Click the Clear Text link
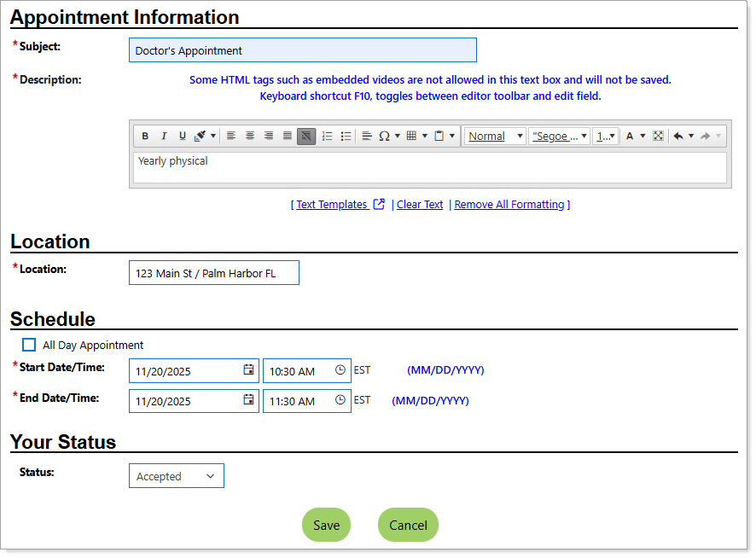The height and width of the screenshot is (558, 756). (420, 205)
